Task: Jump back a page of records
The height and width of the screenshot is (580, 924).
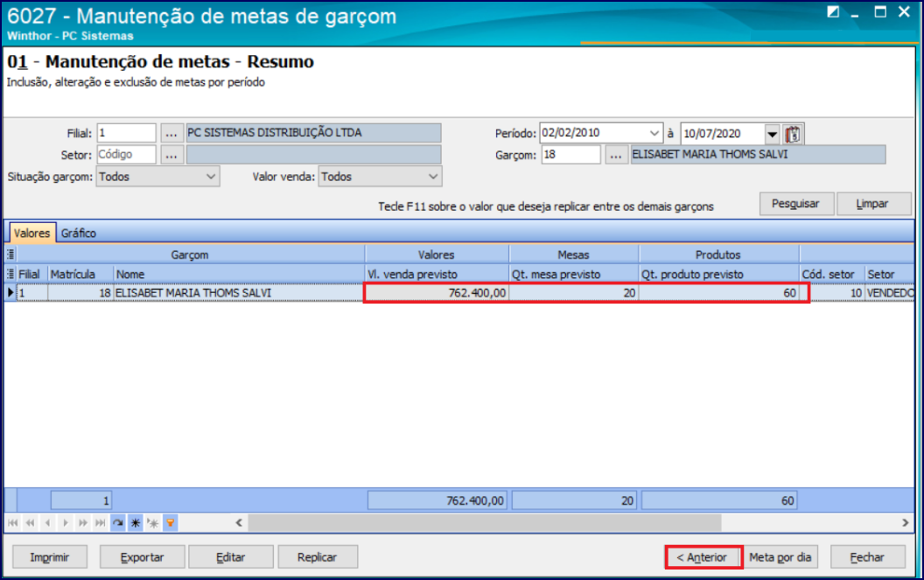Action: [30, 523]
